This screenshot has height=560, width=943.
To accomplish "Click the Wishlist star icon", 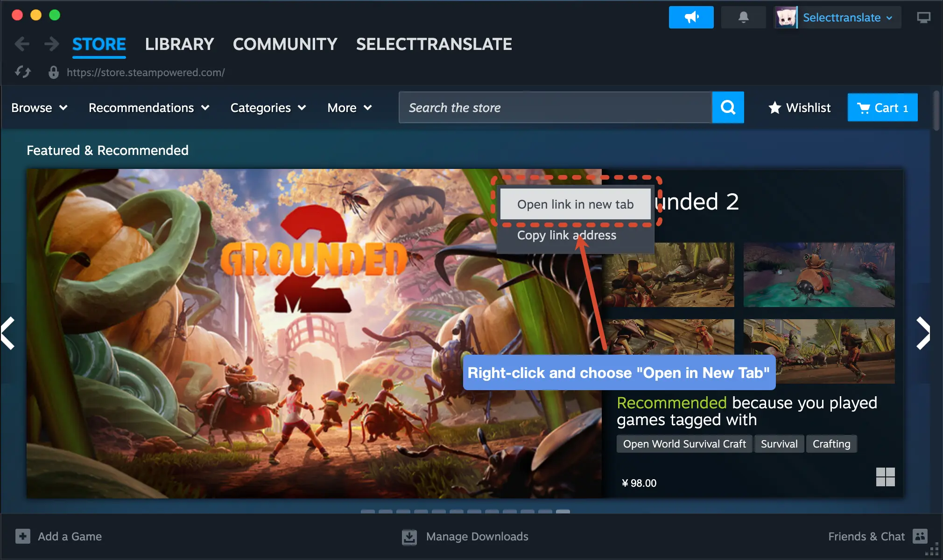I will [774, 108].
